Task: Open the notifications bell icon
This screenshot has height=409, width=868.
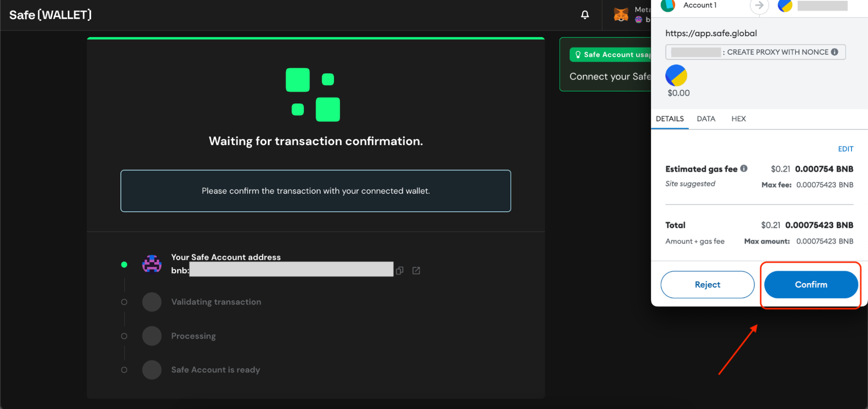Action: (584, 14)
